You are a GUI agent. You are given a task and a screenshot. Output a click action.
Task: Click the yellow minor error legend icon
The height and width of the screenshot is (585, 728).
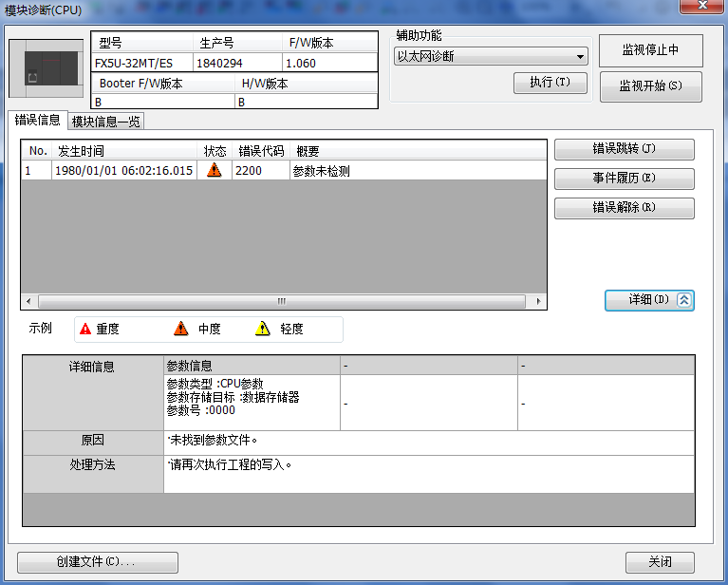point(263,330)
